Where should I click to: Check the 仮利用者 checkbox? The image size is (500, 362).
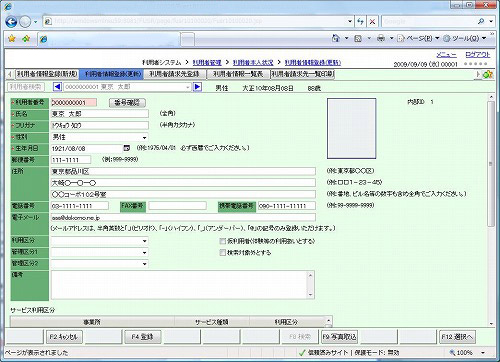pyautogui.click(x=222, y=241)
